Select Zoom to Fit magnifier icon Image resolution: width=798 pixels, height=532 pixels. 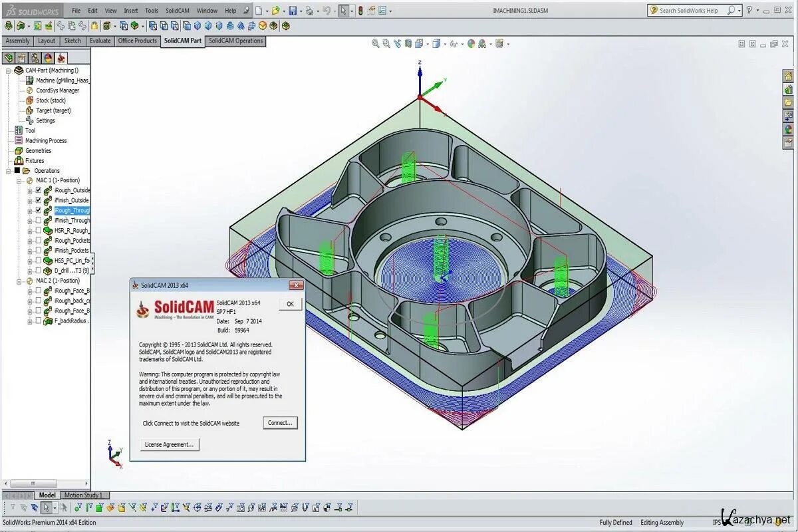pos(376,44)
